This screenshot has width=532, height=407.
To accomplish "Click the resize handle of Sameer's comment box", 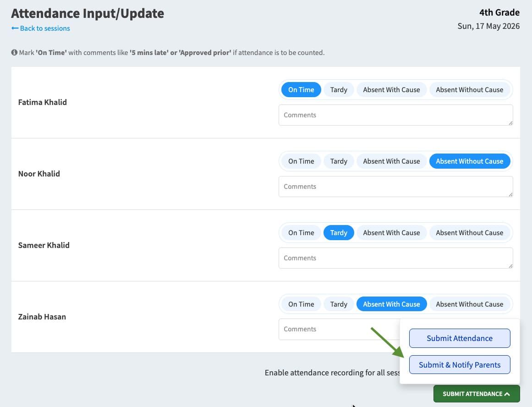I will (510, 266).
